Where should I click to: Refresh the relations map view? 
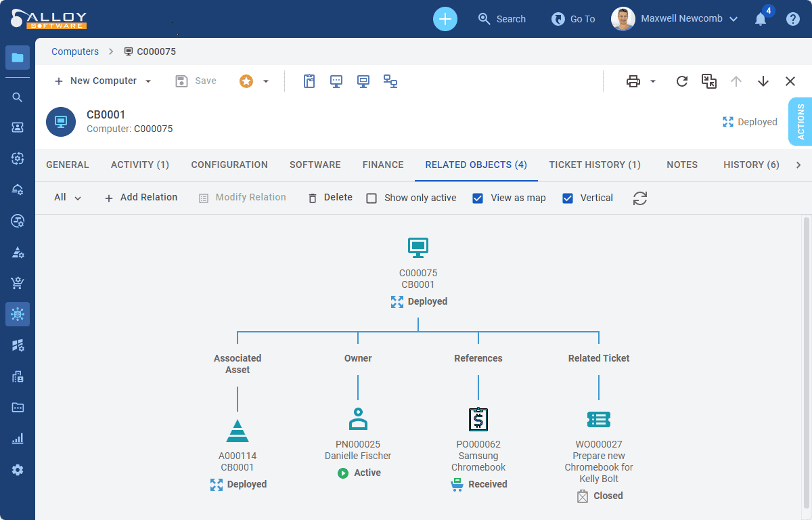640,198
